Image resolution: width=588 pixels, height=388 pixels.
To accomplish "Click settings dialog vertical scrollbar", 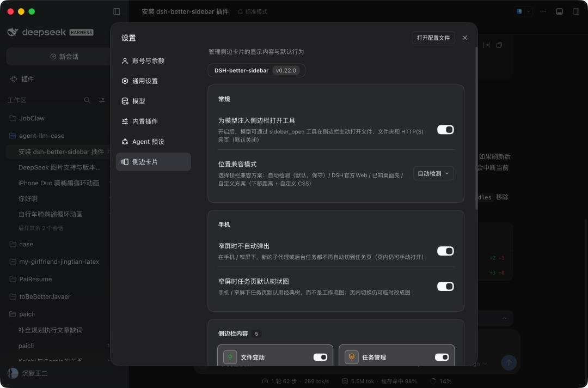I will pyautogui.click(x=476, y=128).
